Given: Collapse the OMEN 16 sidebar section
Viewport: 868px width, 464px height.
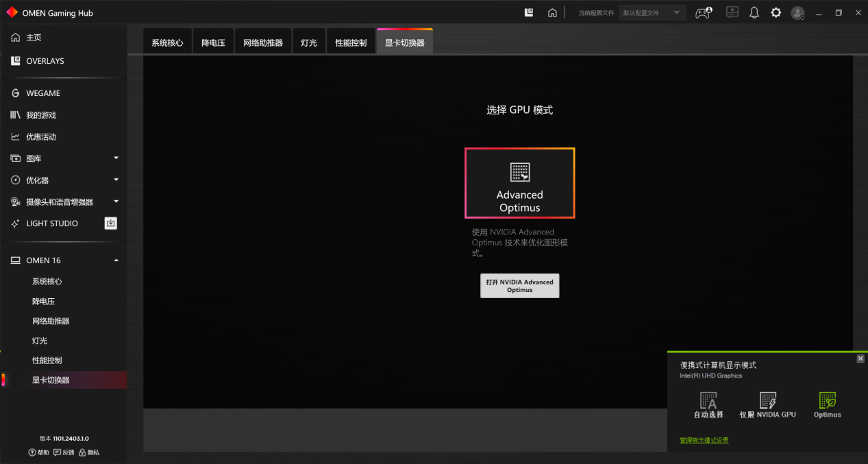Looking at the screenshot, I should pyautogui.click(x=116, y=260).
